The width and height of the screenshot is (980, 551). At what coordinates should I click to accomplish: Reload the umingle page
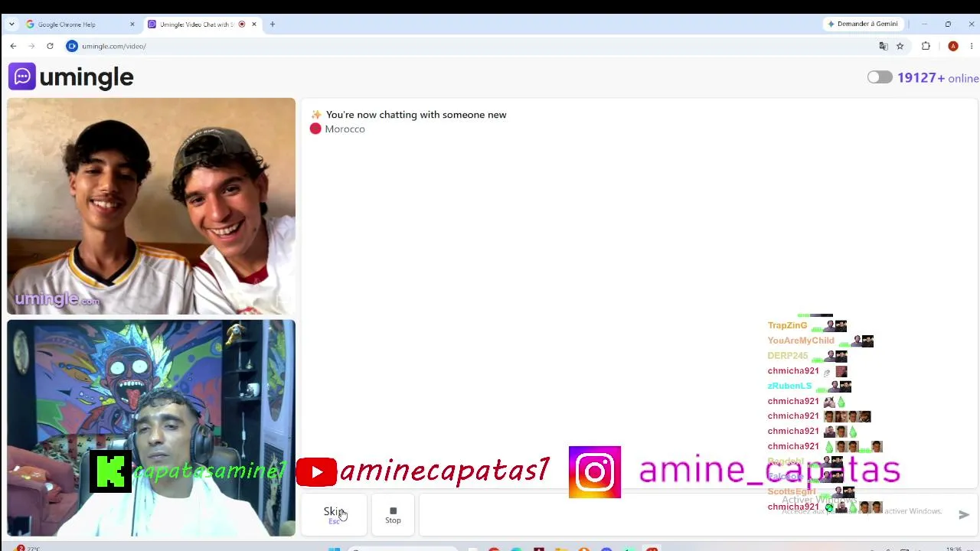[x=50, y=46]
